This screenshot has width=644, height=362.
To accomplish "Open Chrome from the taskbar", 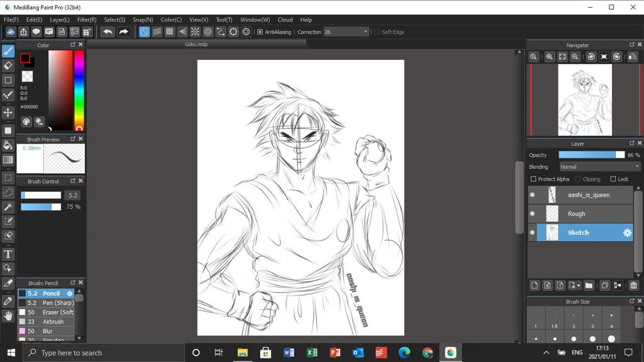I will pyautogui.click(x=428, y=353).
